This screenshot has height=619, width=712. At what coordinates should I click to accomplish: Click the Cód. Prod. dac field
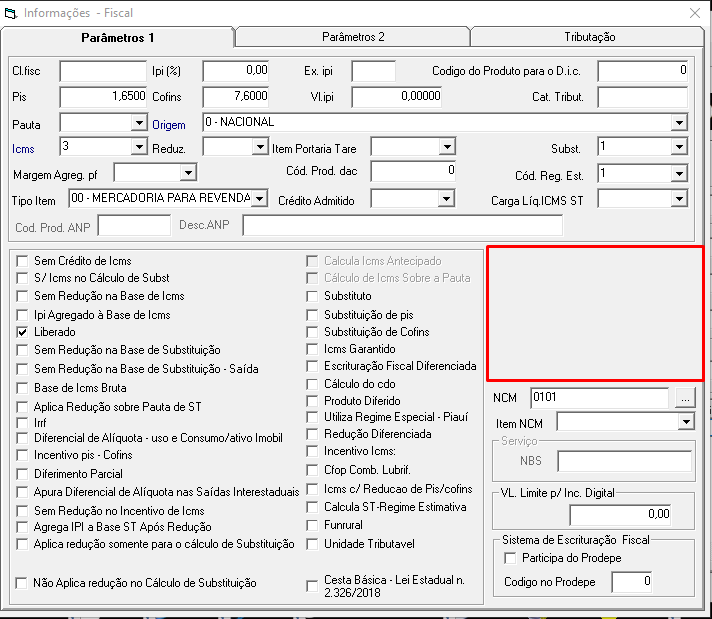(413, 171)
